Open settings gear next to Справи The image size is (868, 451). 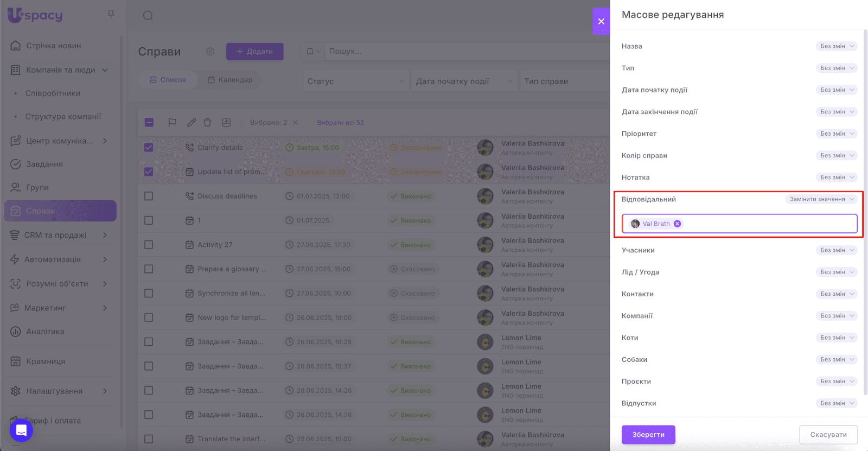(x=210, y=52)
